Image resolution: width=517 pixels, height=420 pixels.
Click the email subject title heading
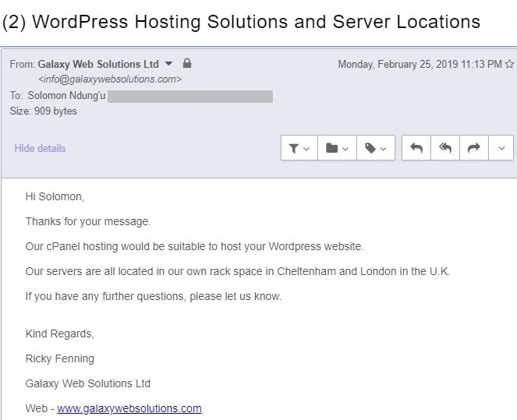[x=241, y=23]
